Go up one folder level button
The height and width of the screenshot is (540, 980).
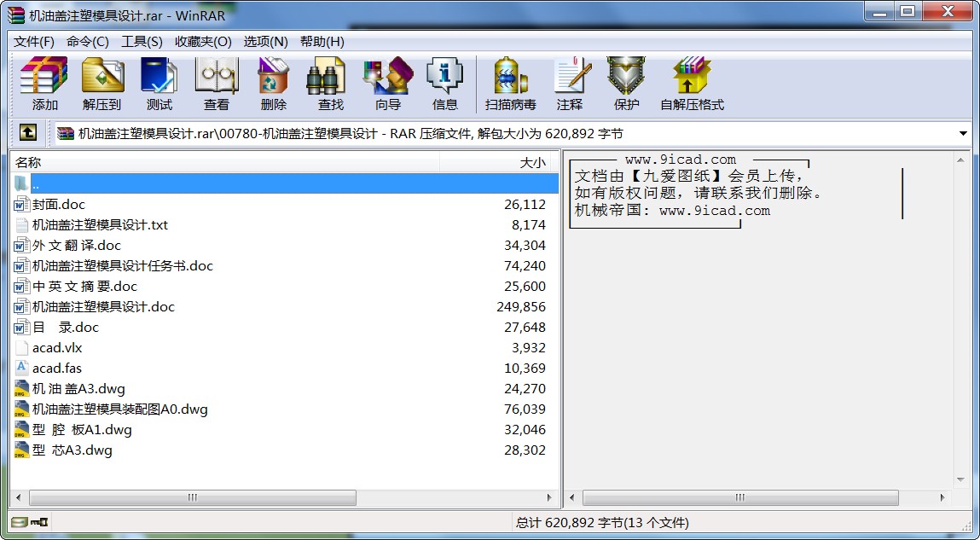(28, 133)
